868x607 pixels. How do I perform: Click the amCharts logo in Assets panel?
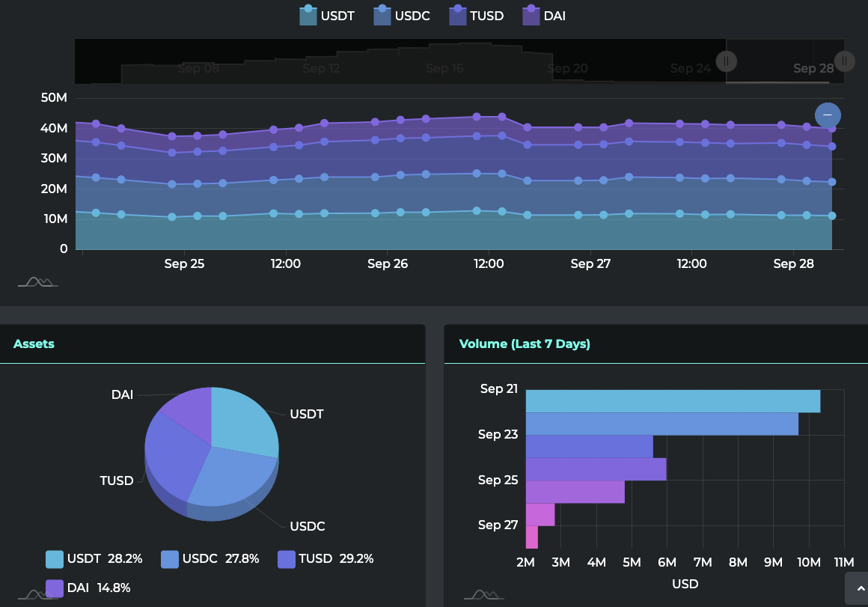tap(37, 594)
